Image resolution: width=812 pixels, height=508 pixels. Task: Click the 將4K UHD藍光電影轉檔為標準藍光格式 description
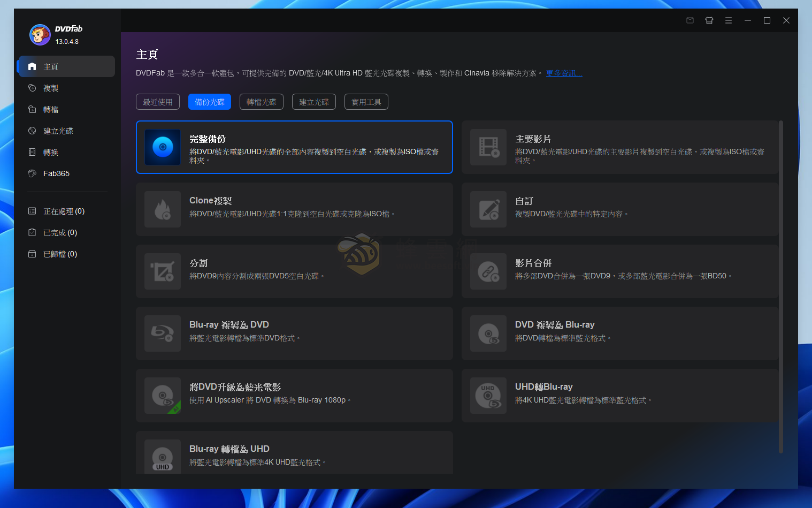tap(584, 400)
